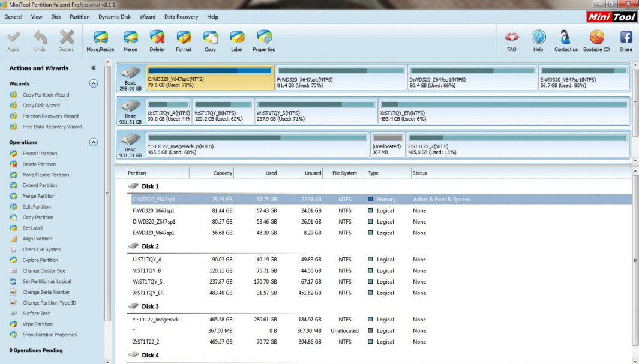
Task: Click the Facebook Share icon
Action: 626,37
